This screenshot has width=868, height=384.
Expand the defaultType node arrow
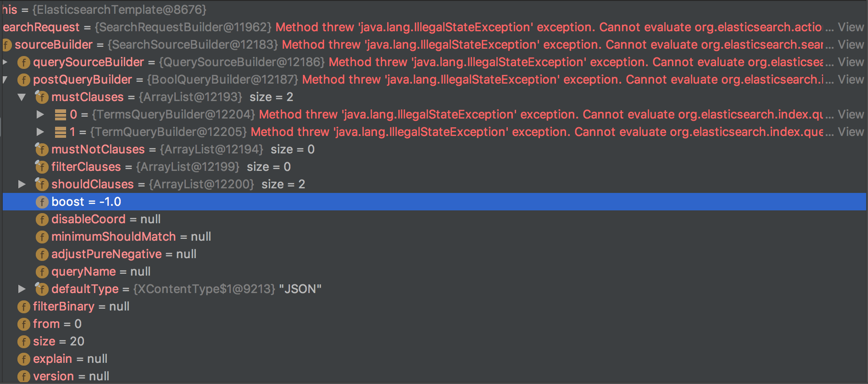22,289
